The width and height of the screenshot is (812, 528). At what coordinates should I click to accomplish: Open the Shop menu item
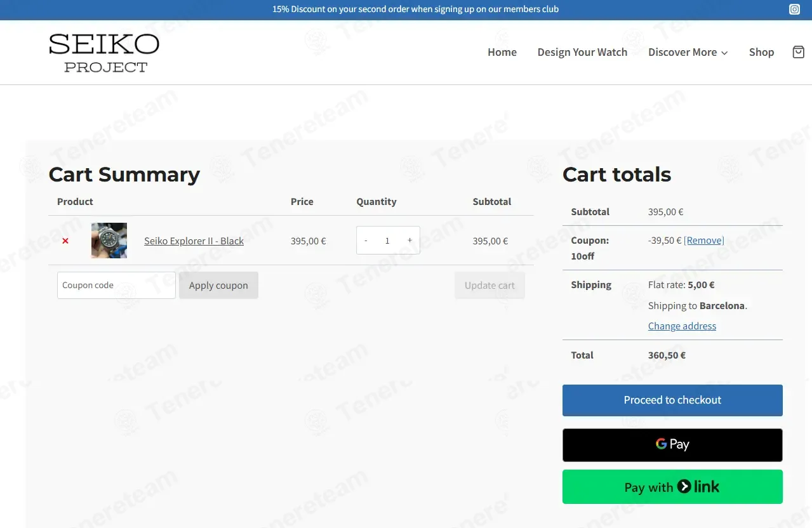[x=761, y=52]
